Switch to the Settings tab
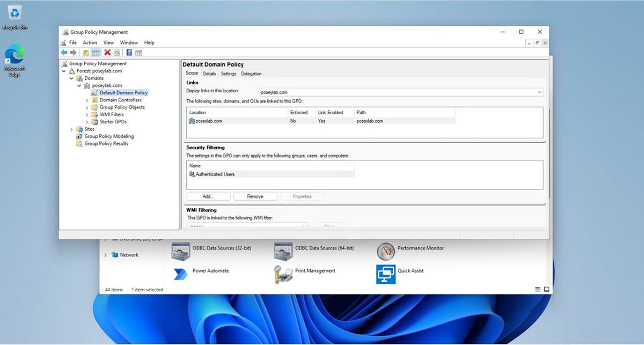This screenshot has height=345, width=644. click(228, 74)
